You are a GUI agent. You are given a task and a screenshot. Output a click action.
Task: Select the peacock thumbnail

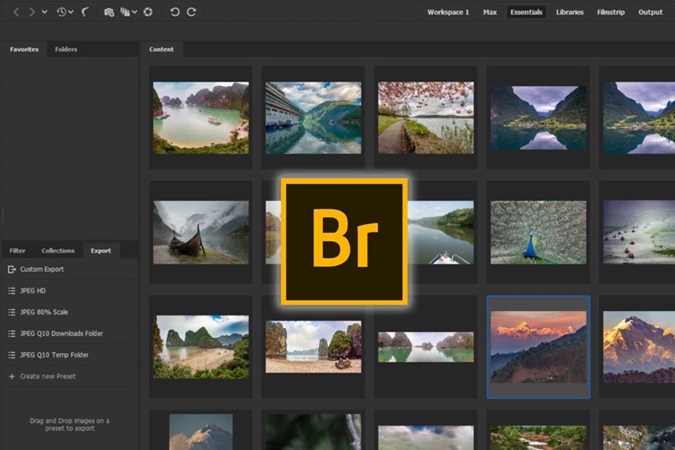(x=538, y=232)
